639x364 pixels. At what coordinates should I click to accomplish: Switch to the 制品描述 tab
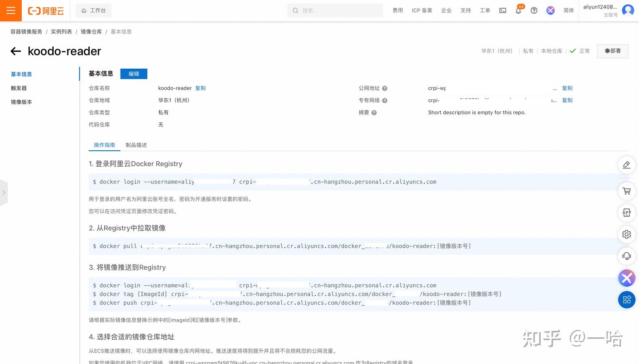136,145
